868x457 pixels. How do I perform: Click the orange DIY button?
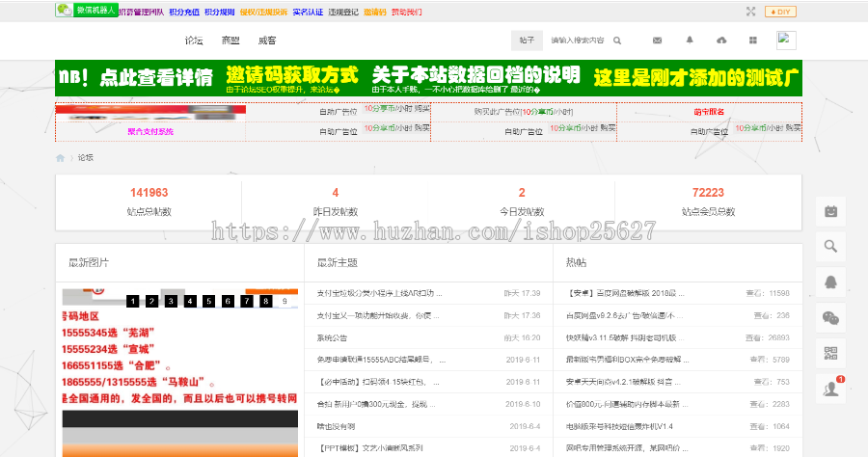click(780, 12)
